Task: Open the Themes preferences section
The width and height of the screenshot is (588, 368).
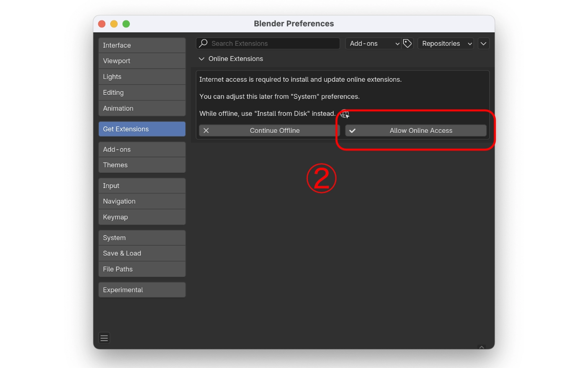Action: [x=142, y=165]
